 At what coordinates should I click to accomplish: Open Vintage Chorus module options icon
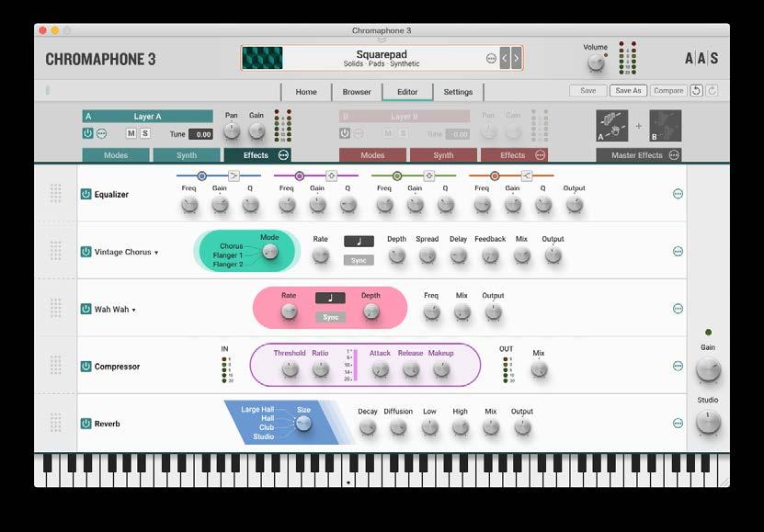[678, 251]
